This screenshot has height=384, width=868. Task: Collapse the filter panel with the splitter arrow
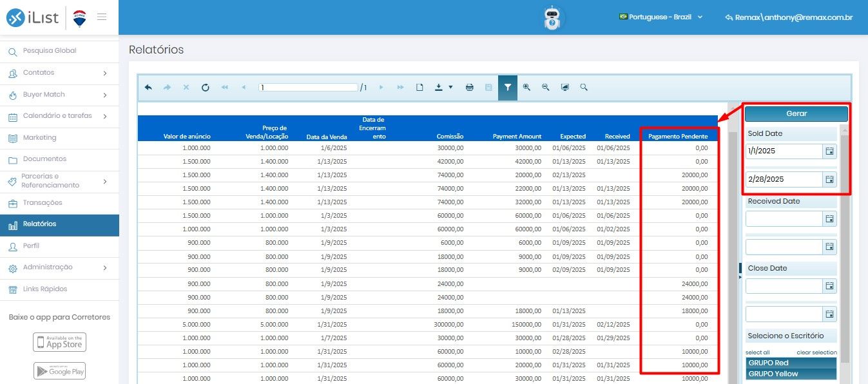point(740,276)
